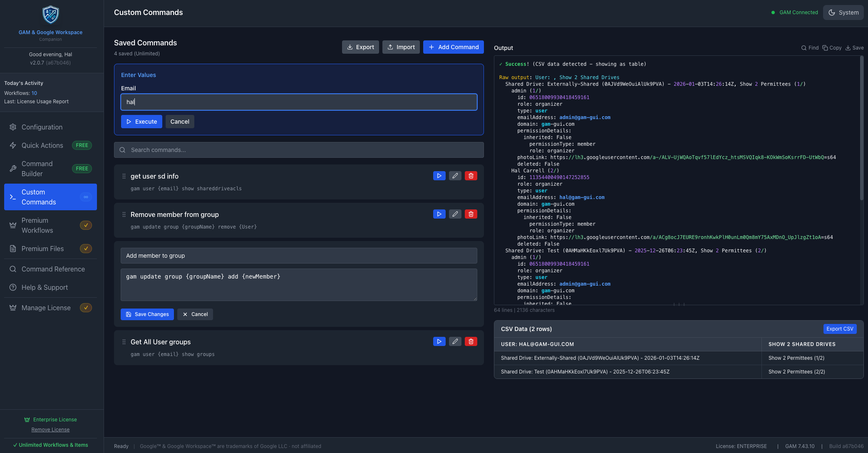Viewport: 868px width, 453px height.
Task: Open Configuration page
Action: point(50,127)
